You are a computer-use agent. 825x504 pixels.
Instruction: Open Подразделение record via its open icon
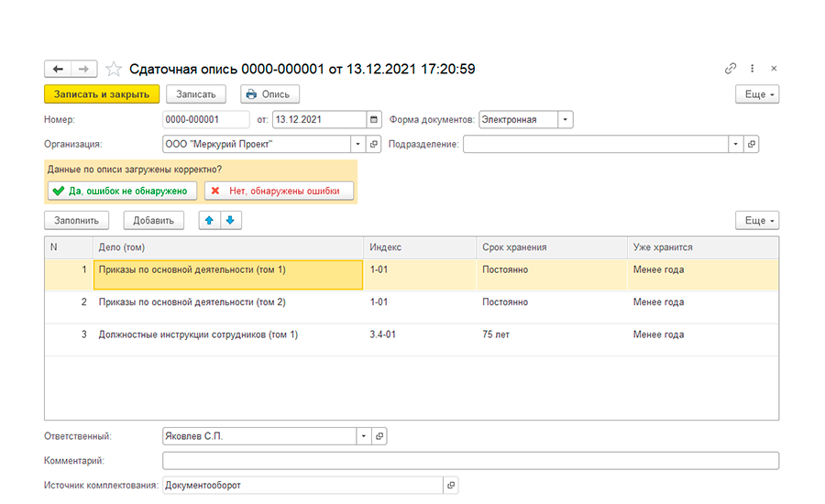(x=752, y=144)
